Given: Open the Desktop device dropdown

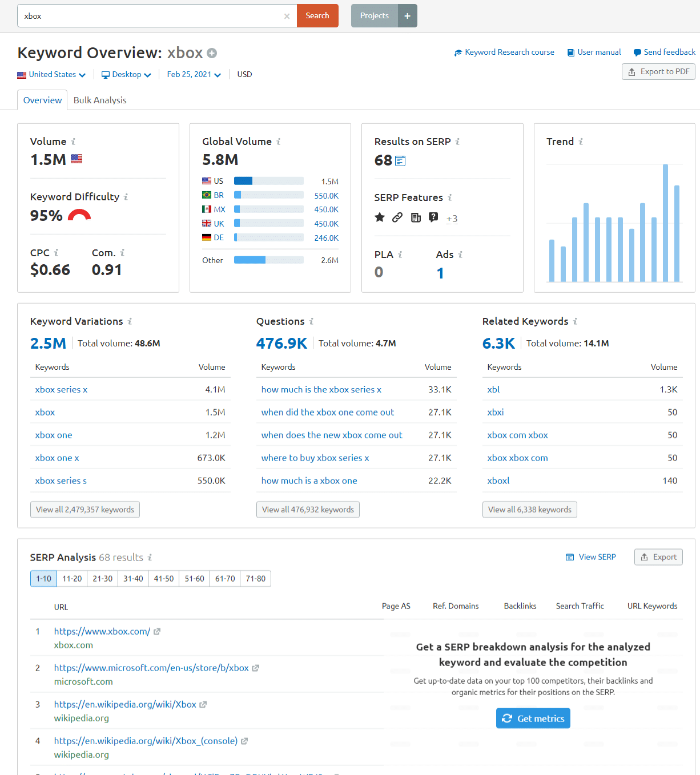Looking at the screenshot, I should (x=126, y=75).
